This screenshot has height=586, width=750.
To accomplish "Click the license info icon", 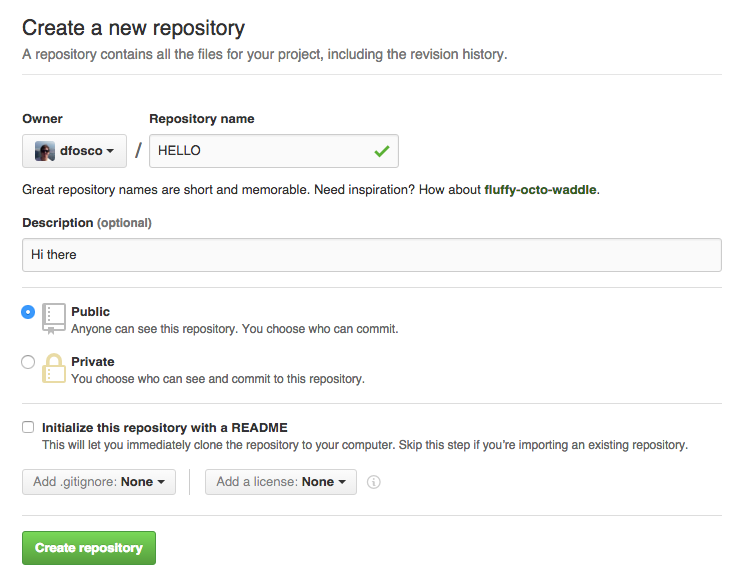I will click(x=374, y=482).
